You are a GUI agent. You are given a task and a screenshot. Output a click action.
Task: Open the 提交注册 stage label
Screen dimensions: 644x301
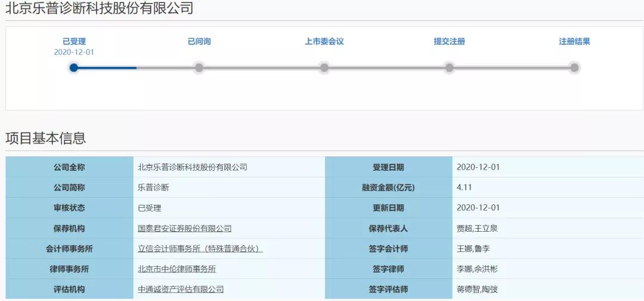[450, 42]
